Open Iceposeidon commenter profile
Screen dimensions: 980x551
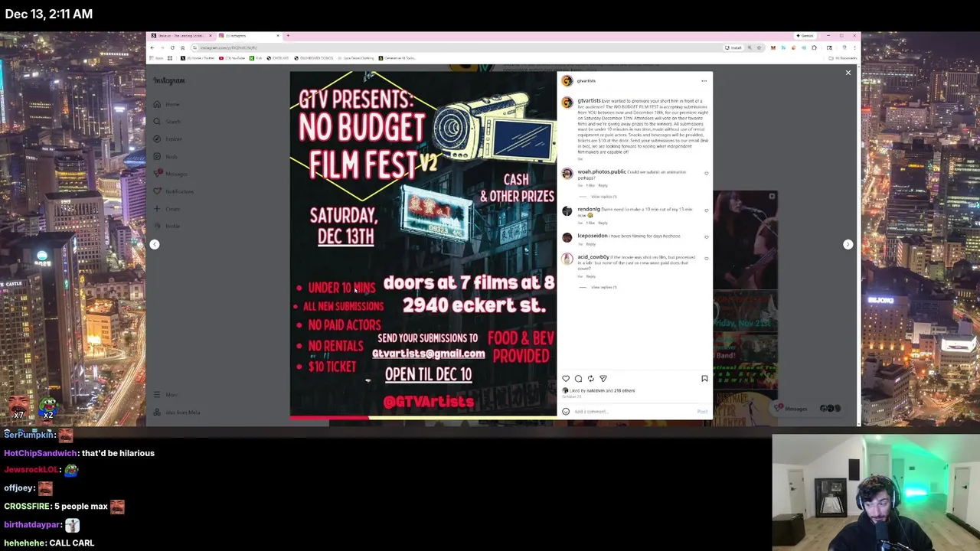[593, 236]
